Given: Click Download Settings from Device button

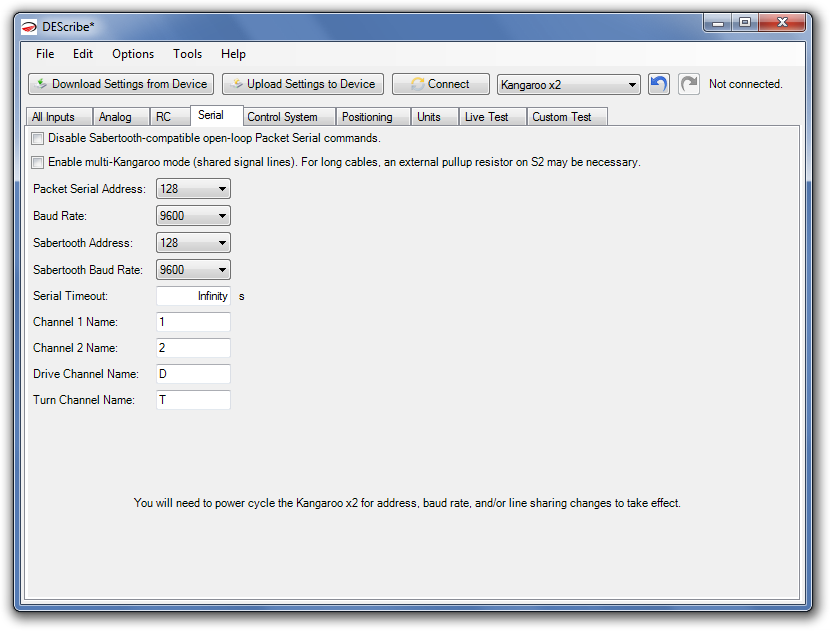Looking at the screenshot, I should coord(120,84).
